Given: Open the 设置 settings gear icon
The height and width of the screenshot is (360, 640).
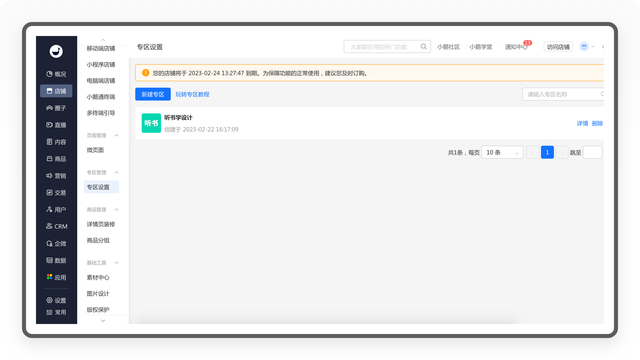Looking at the screenshot, I should coord(49,300).
